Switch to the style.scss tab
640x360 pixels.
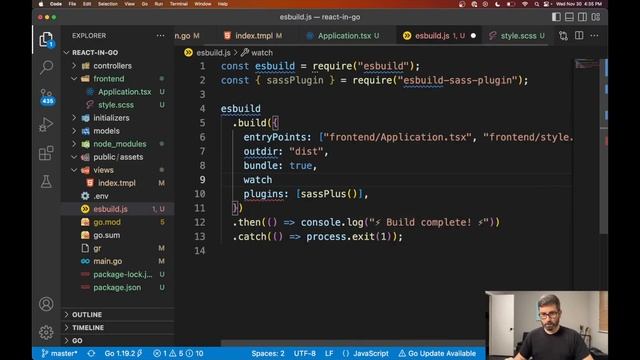pos(518,36)
